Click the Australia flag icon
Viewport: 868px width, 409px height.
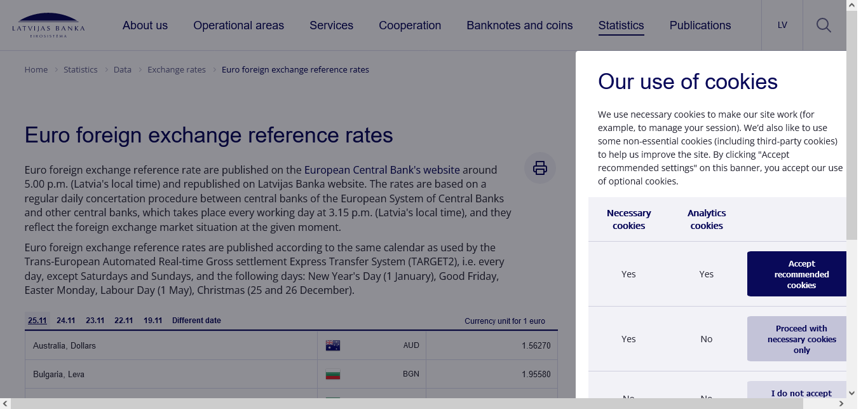[333, 345]
